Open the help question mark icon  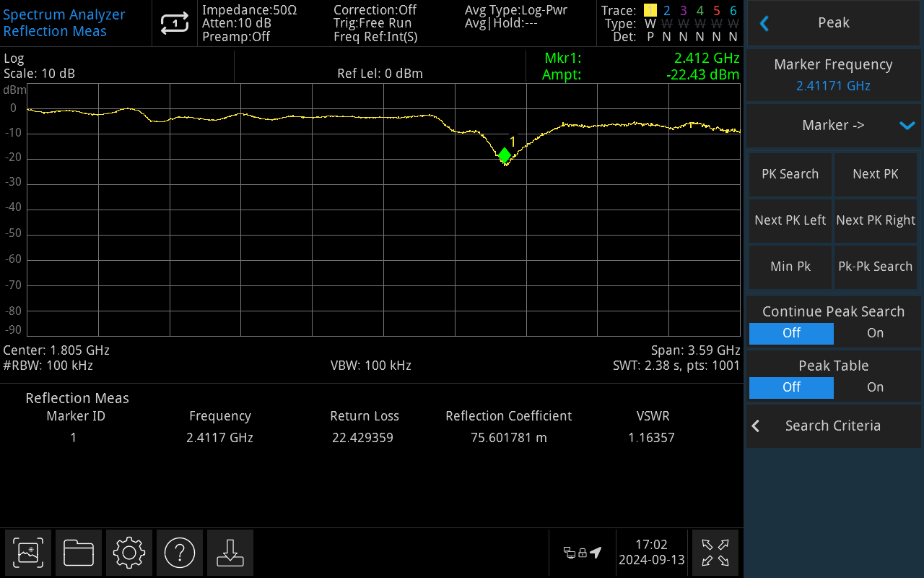point(180,553)
